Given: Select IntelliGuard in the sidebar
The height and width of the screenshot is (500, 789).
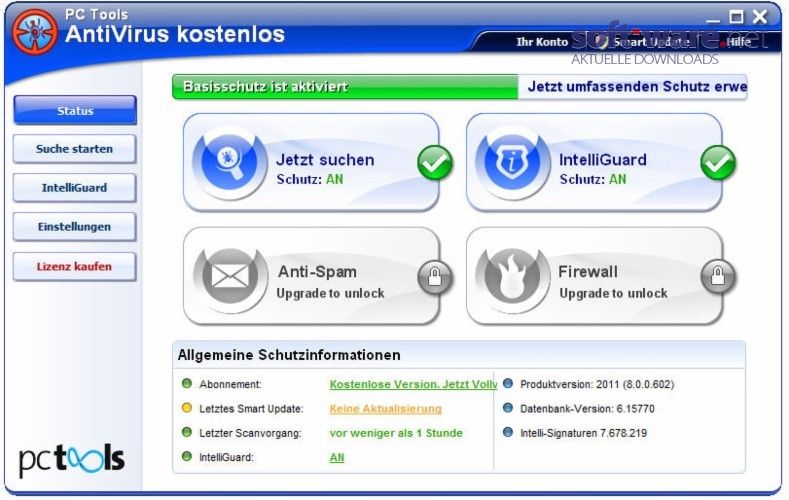Looking at the screenshot, I should point(74,188).
